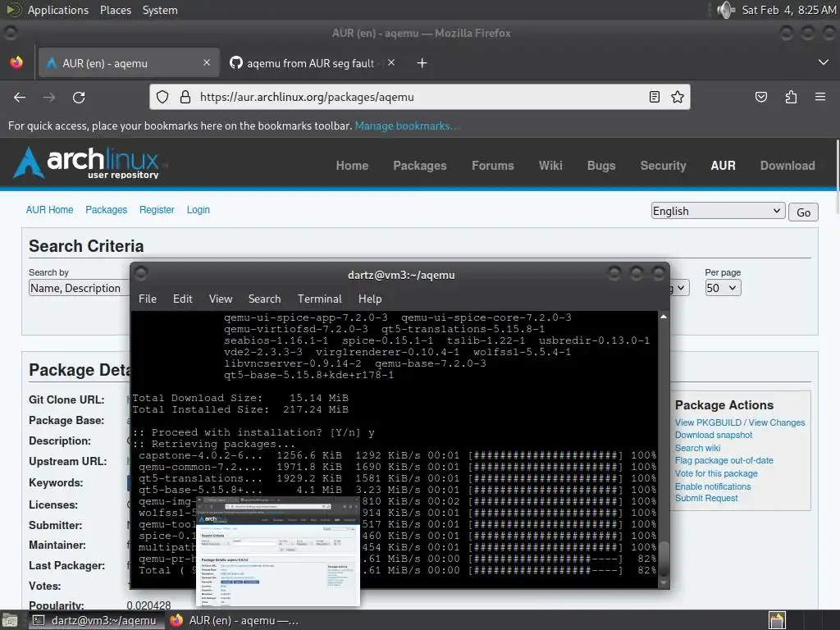This screenshot has width=840, height=630.
Task: Click the tracking protection shield icon
Action: click(x=162, y=97)
